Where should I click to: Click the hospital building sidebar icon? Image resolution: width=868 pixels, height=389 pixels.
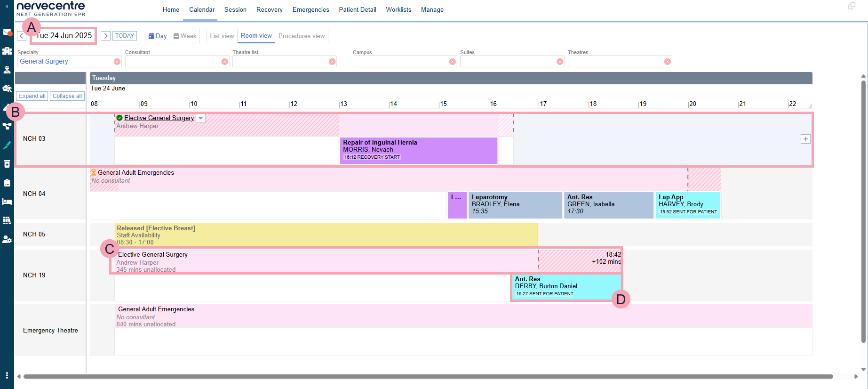(7, 51)
